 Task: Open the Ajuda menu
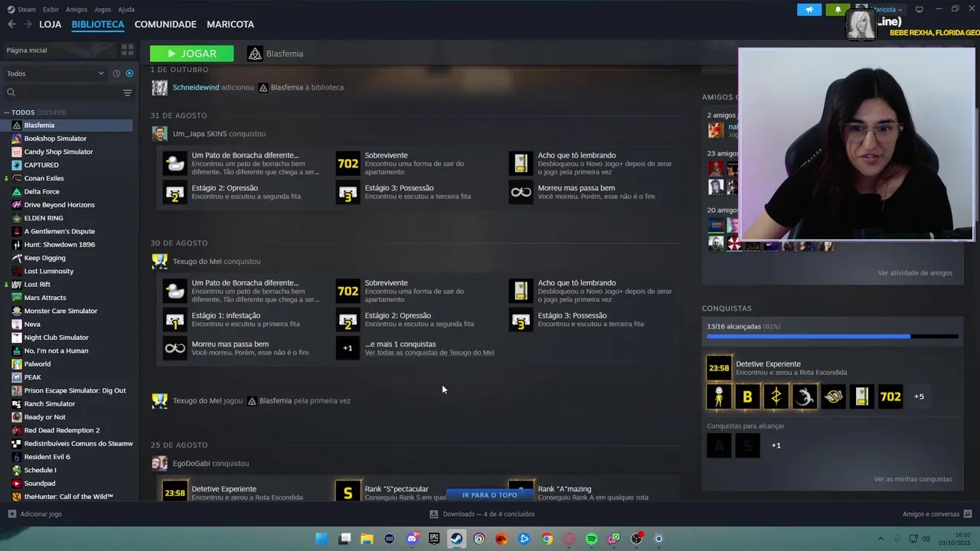(126, 9)
